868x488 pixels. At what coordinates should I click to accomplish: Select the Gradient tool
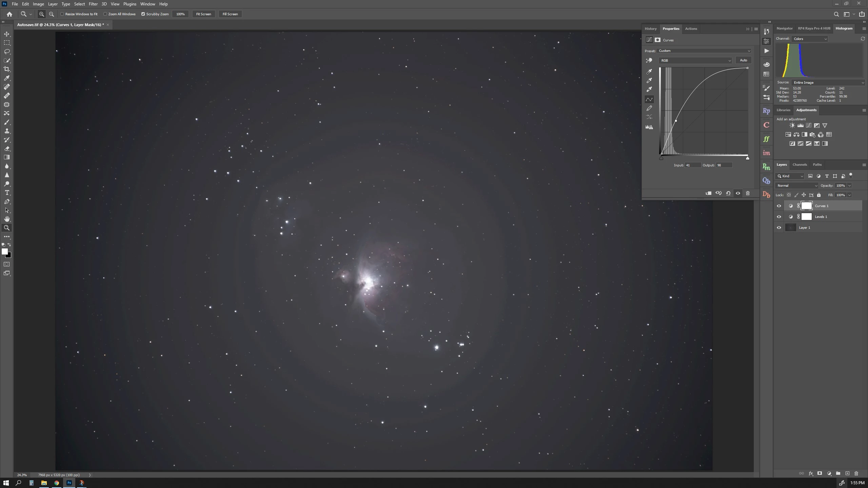pos(7,157)
